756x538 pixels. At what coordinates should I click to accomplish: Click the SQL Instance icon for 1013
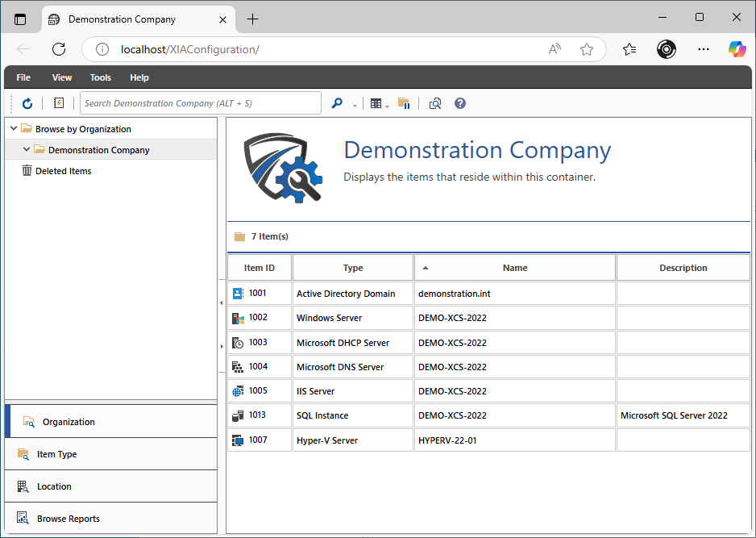pyautogui.click(x=239, y=415)
